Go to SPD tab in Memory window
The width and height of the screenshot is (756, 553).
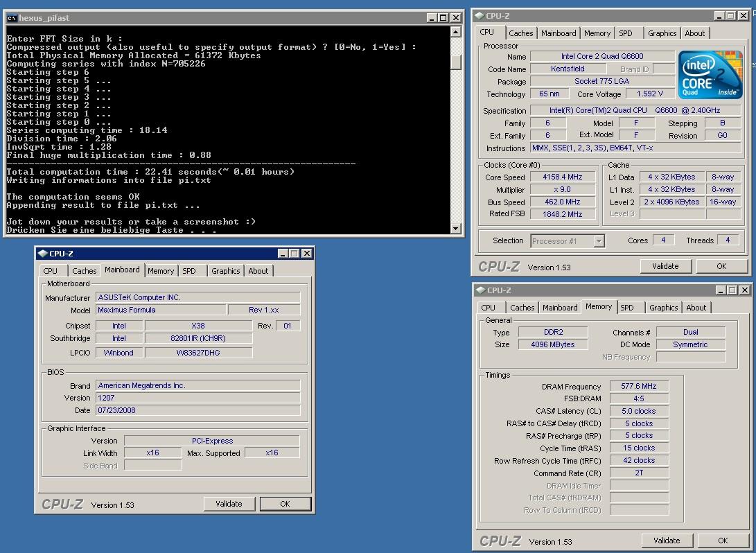[x=627, y=308]
